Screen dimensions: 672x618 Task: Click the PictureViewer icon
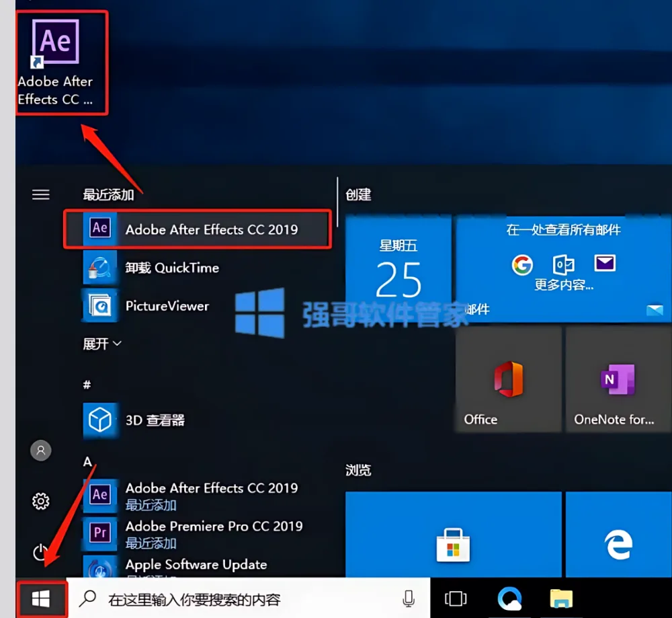[x=100, y=306]
